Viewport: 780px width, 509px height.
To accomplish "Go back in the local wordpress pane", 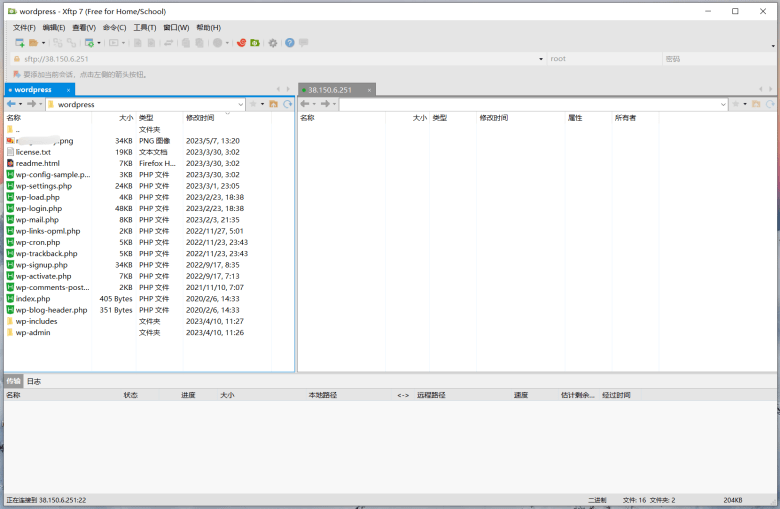I will click(11, 103).
